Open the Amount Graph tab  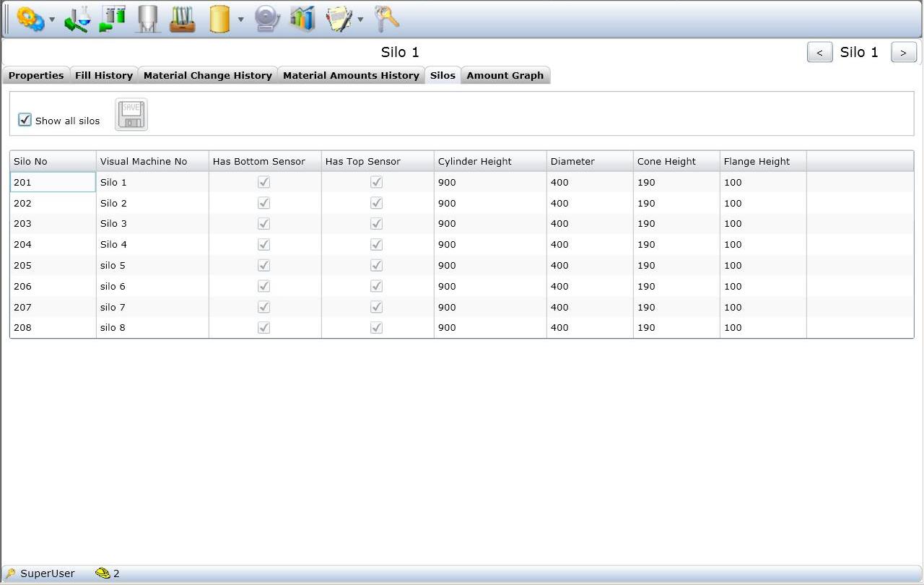505,75
